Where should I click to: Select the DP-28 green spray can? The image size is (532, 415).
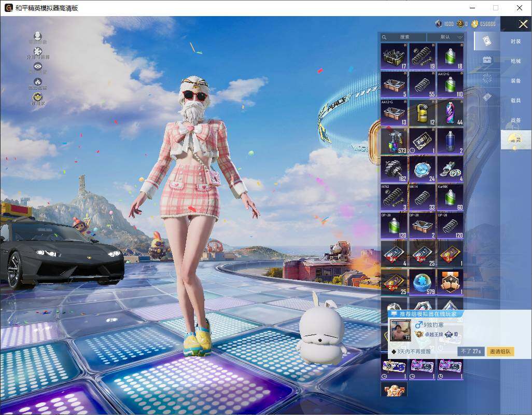tap(394, 226)
